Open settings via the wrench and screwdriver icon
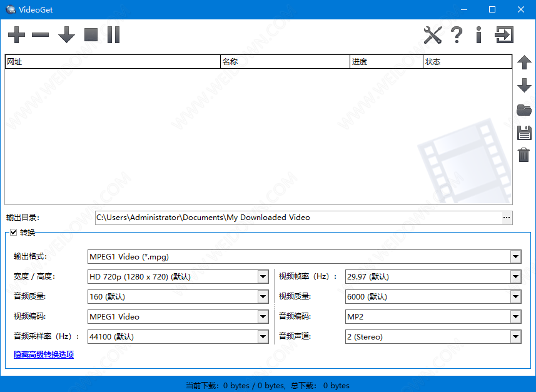Viewport: 536px width, 392px height. pos(433,35)
